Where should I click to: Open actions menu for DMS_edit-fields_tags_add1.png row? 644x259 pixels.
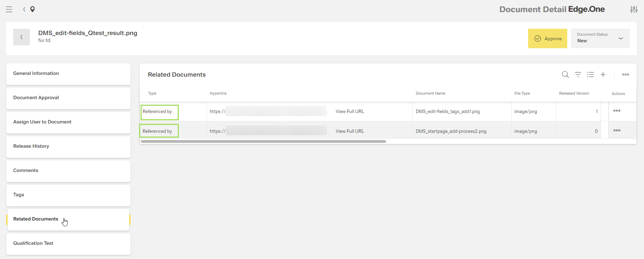[617, 111]
